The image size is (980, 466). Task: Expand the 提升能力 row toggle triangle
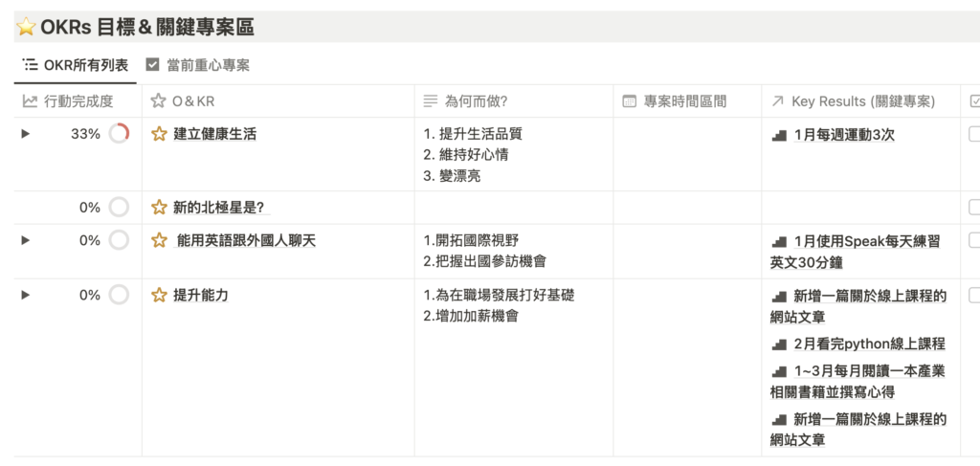point(26,295)
